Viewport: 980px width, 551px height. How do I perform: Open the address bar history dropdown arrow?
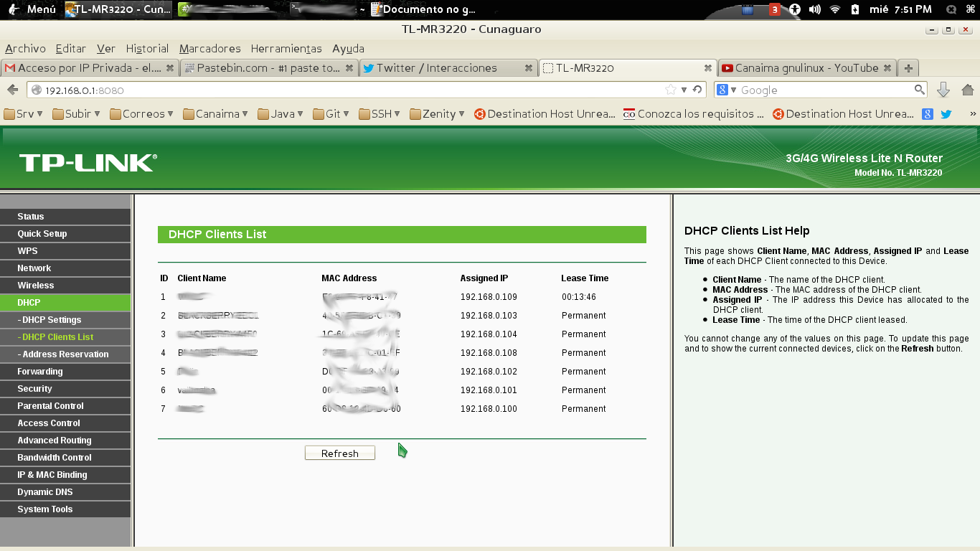(684, 90)
